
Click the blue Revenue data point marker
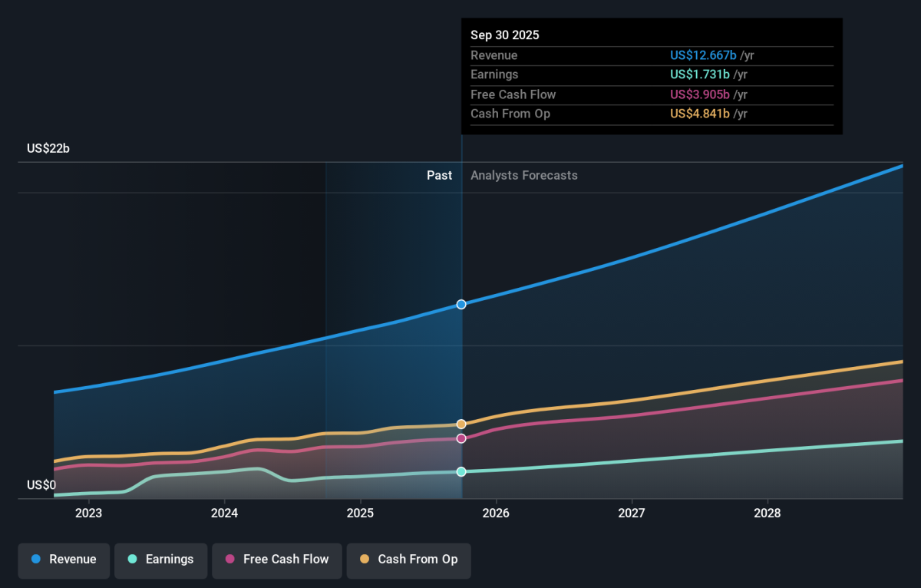pos(461,304)
